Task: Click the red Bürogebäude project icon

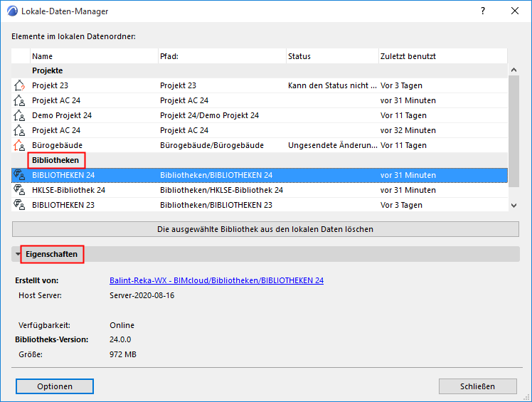Action: click(18, 145)
